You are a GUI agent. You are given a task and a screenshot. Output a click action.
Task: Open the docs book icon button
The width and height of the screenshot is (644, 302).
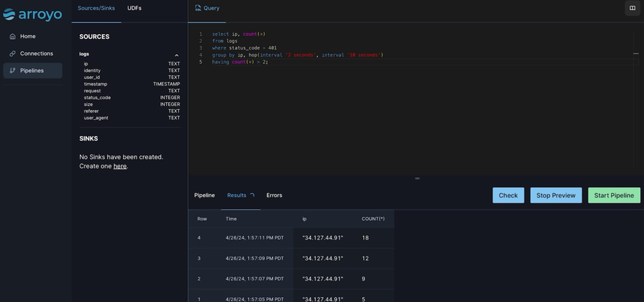click(632, 8)
